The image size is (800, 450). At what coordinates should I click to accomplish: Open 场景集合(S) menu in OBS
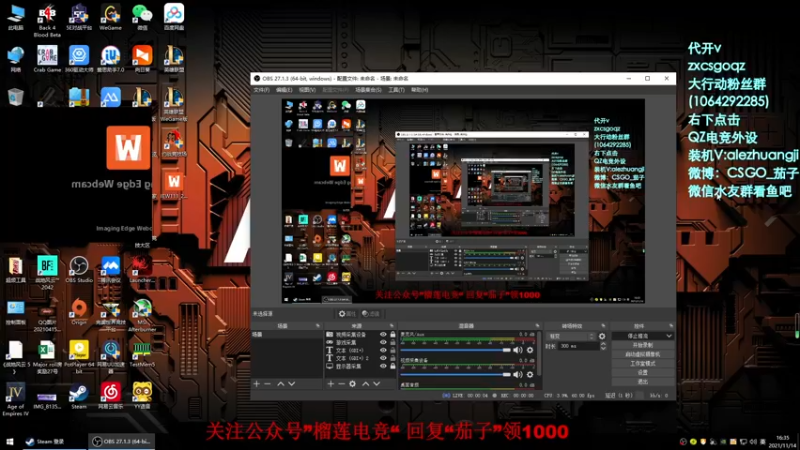368,90
